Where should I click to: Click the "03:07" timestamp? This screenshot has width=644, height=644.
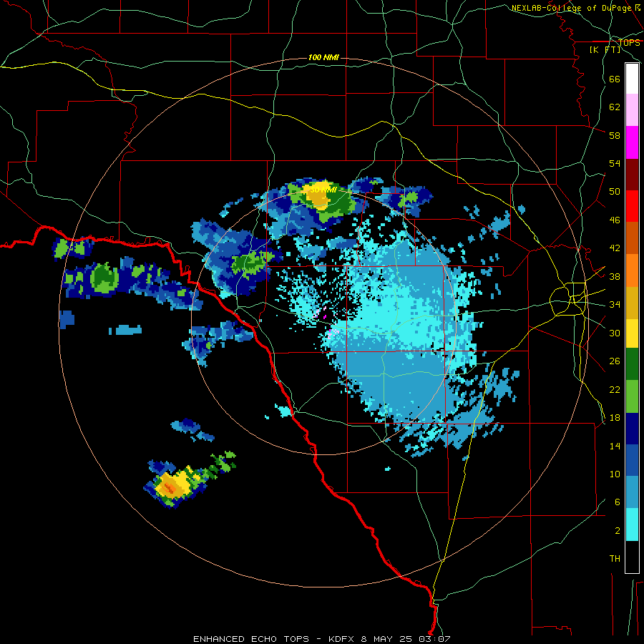434,639
